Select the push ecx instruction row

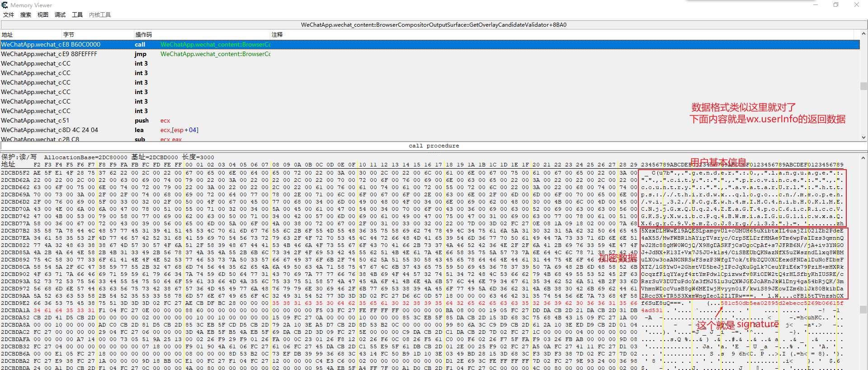(x=430, y=120)
